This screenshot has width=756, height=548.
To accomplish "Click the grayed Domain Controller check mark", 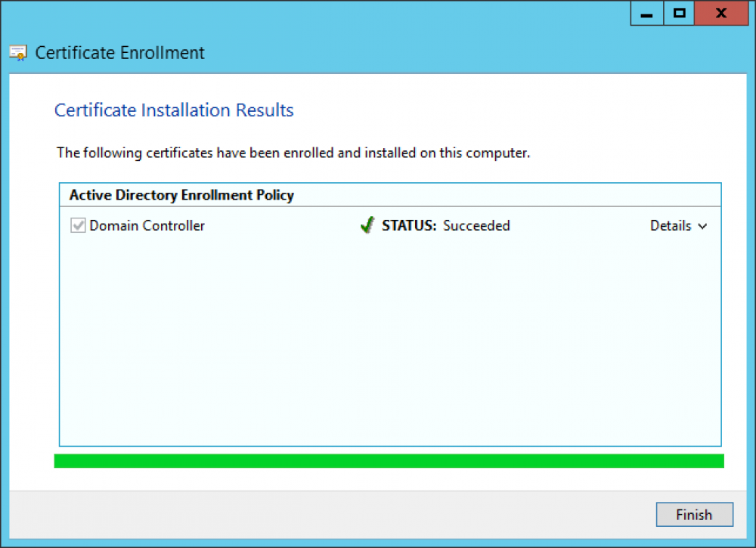I will [x=78, y=224].
